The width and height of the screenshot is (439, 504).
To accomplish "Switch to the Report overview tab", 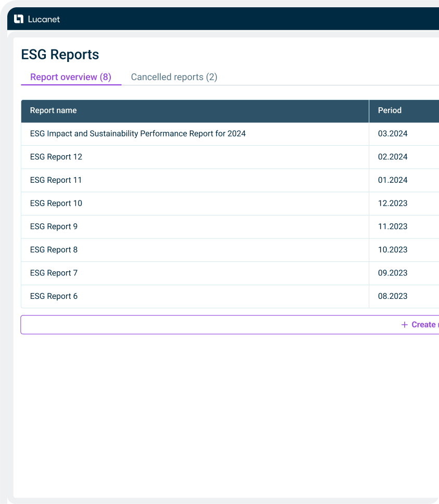I will [71, 77].
